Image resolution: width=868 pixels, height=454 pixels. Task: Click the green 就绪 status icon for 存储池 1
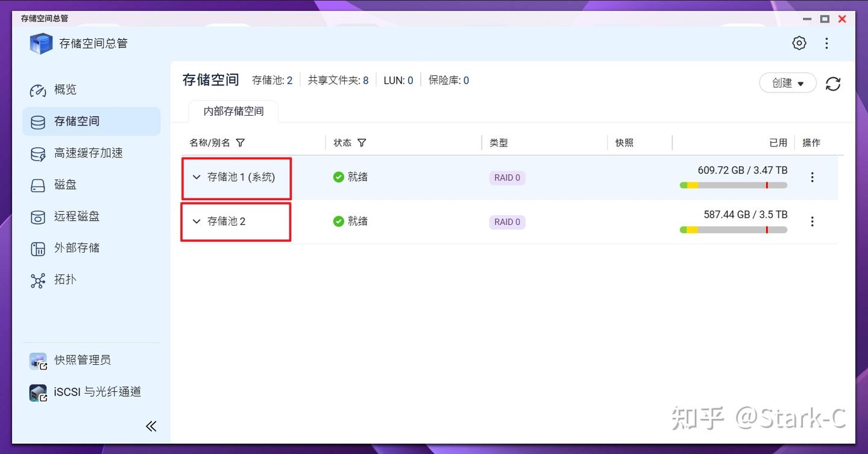point(339,177)
